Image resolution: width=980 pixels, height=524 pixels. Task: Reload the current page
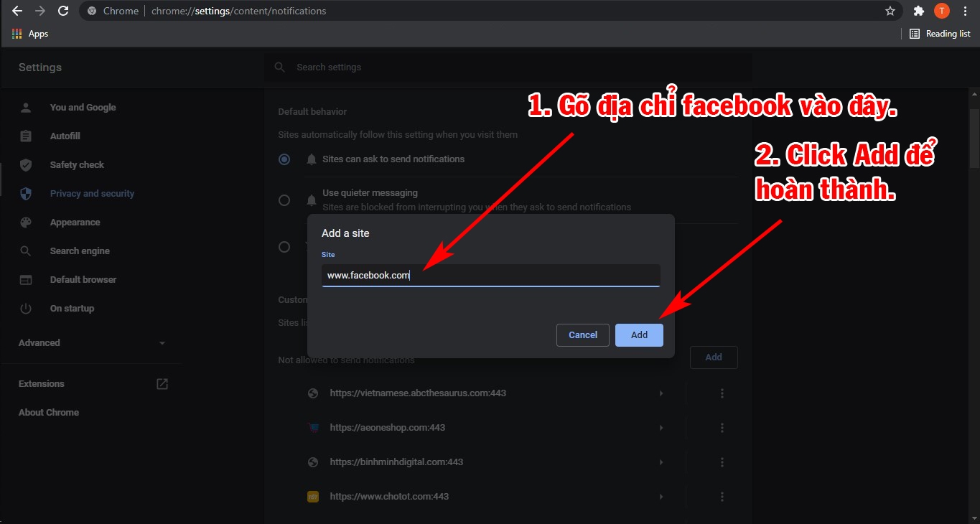coord(63,11)
